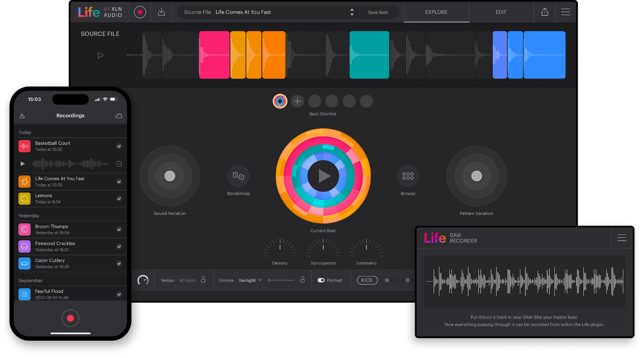Tap the Lemons yellow icon
Image resolution: width=644 pixels, height=358 pixels.
coord(25,199)
